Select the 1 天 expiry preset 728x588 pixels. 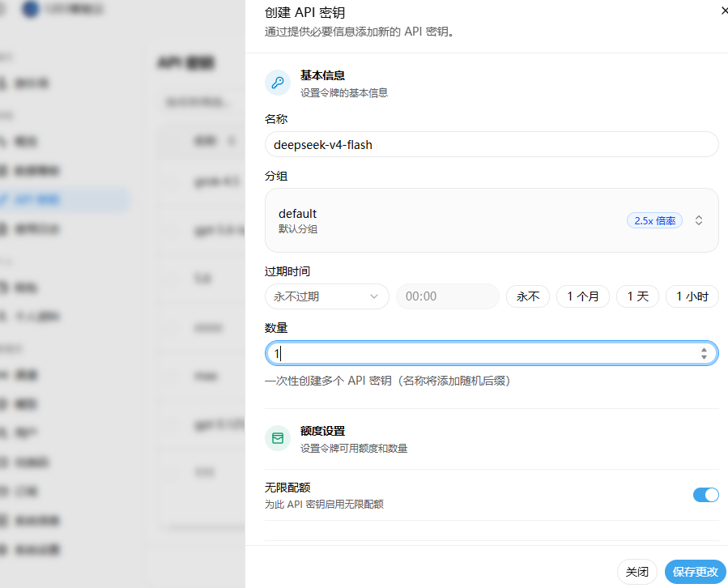click(x=637, y=296)
